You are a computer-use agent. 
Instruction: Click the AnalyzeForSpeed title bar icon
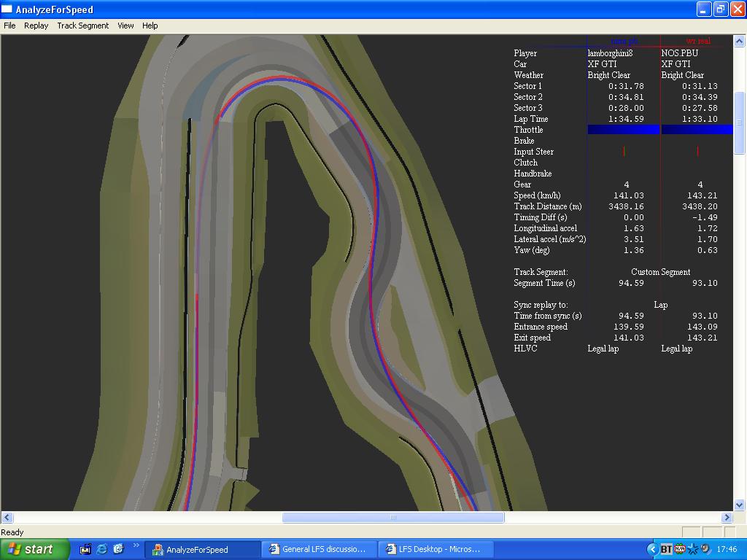[x=7, y=9]
